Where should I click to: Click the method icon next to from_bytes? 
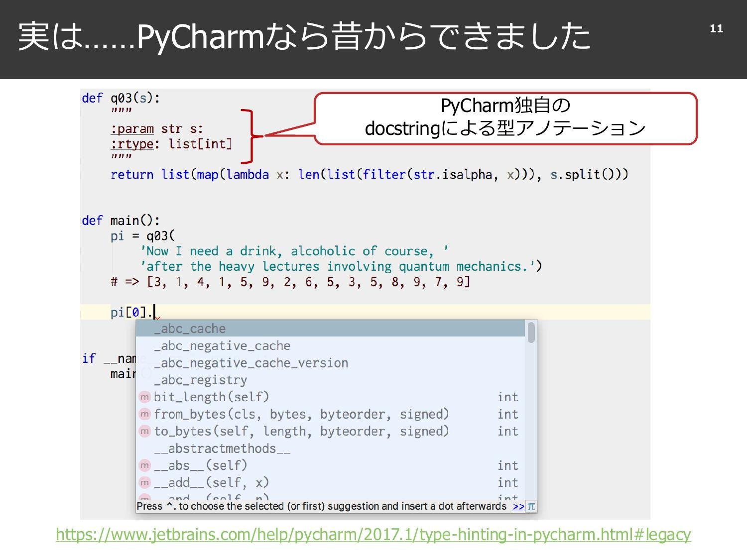pyautogui.click(x=144, y=414)
